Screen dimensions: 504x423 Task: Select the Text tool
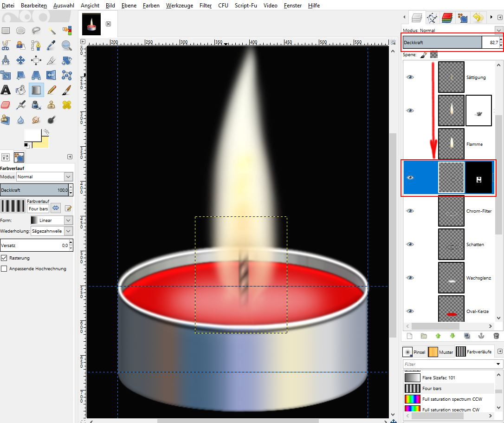(x=6, y=90)
